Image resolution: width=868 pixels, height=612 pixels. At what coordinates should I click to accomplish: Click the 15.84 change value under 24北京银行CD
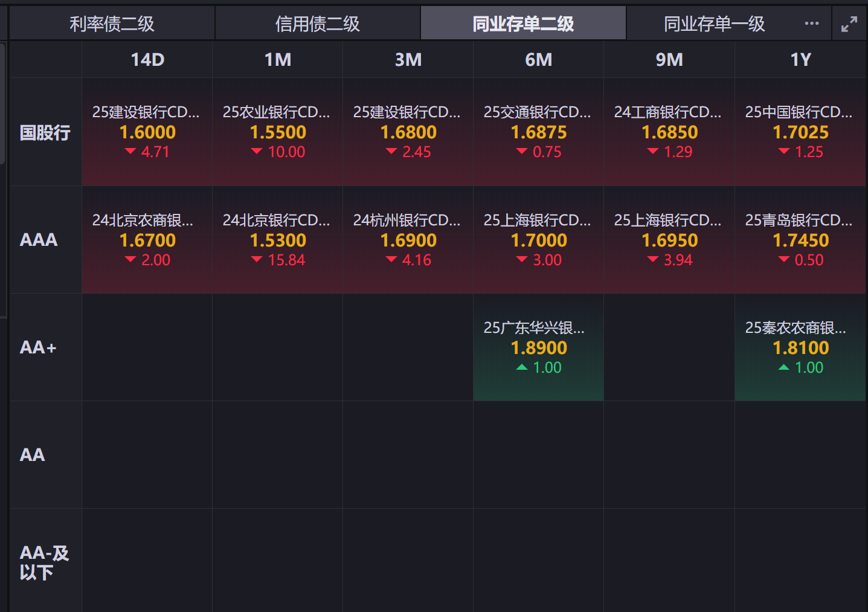286,260
